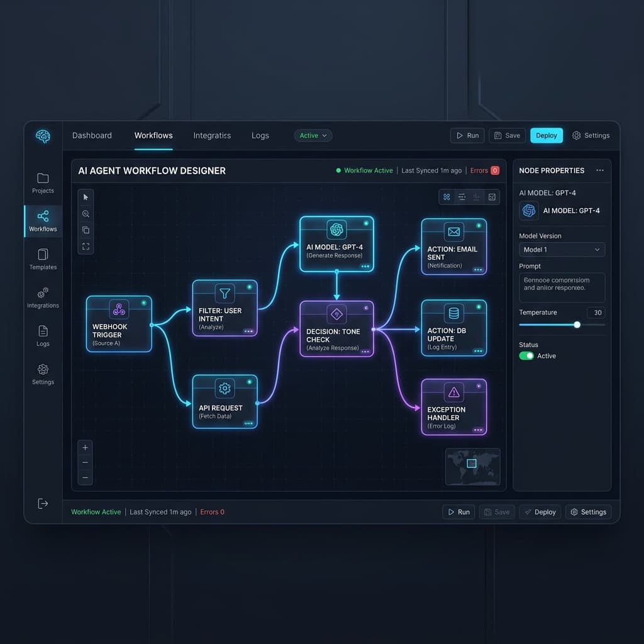
Task: Click the Temperature value field showing 30
Action: pos(596,313)
